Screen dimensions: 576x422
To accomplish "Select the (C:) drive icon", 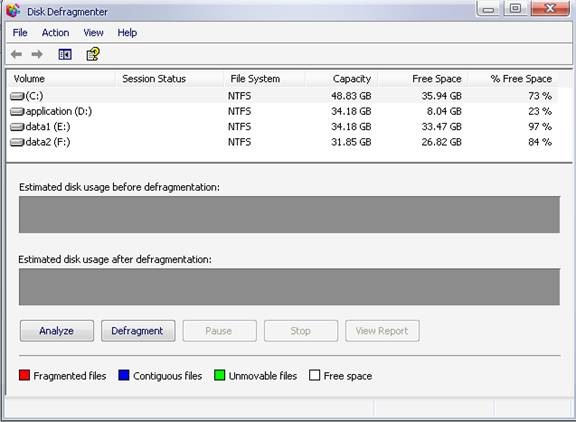I will (x=17, y=96).
